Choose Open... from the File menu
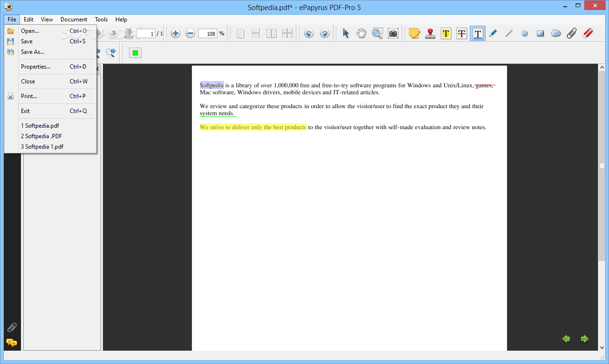 [51, 31]
